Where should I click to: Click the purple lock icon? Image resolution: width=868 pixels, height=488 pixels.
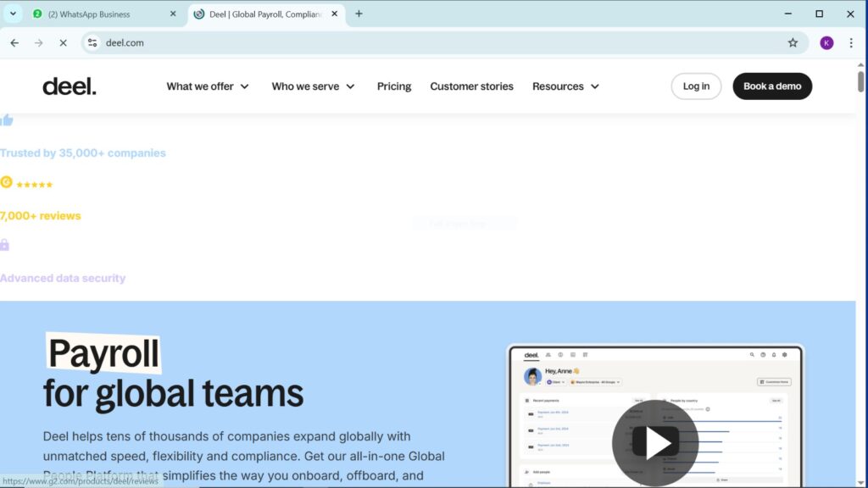click(x=4, y=245)
